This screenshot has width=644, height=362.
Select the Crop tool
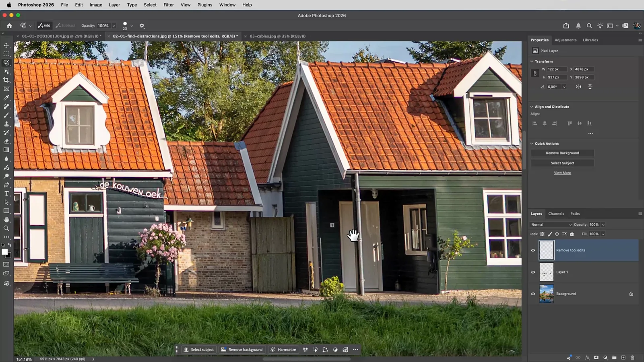tap(6, 80)
